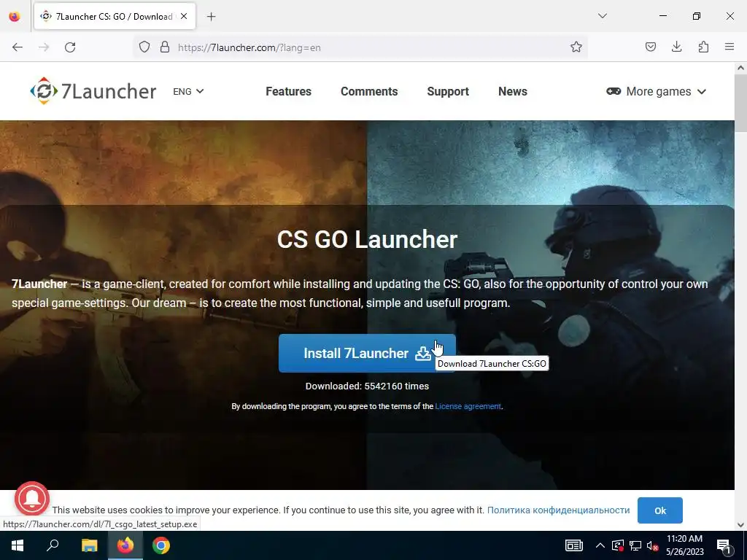The height and width of the screenshot is (560, 747).
Task: Open the Windows Start menu
Action: (18, 545)
